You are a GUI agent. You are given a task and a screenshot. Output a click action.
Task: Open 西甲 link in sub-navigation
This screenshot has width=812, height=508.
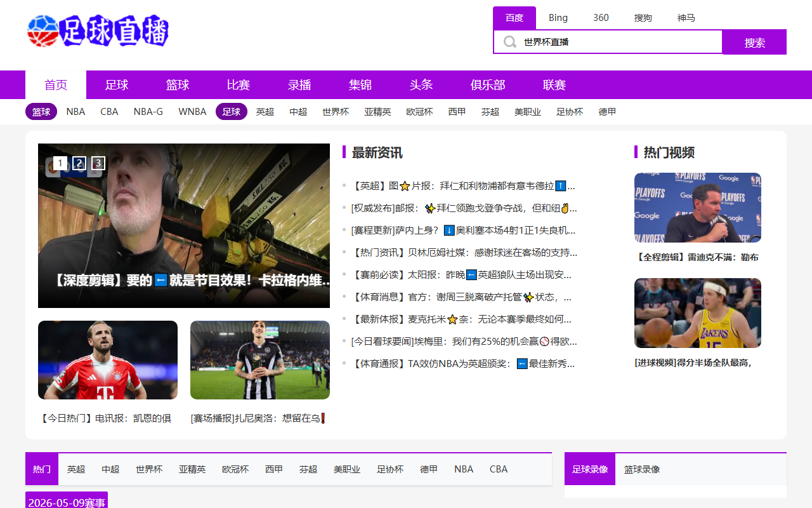coord(457,112)
